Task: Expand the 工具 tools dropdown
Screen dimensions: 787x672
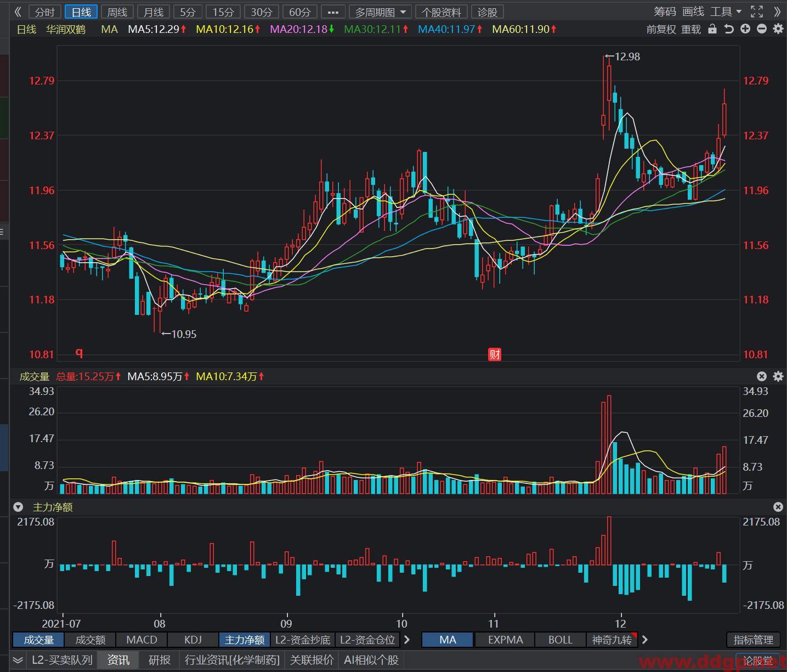Action: [726, 12]
